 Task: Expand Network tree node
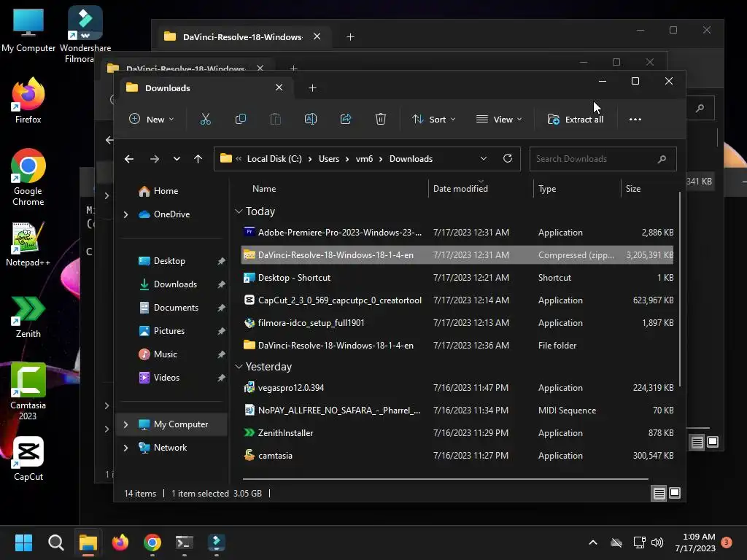coord(125,448)
